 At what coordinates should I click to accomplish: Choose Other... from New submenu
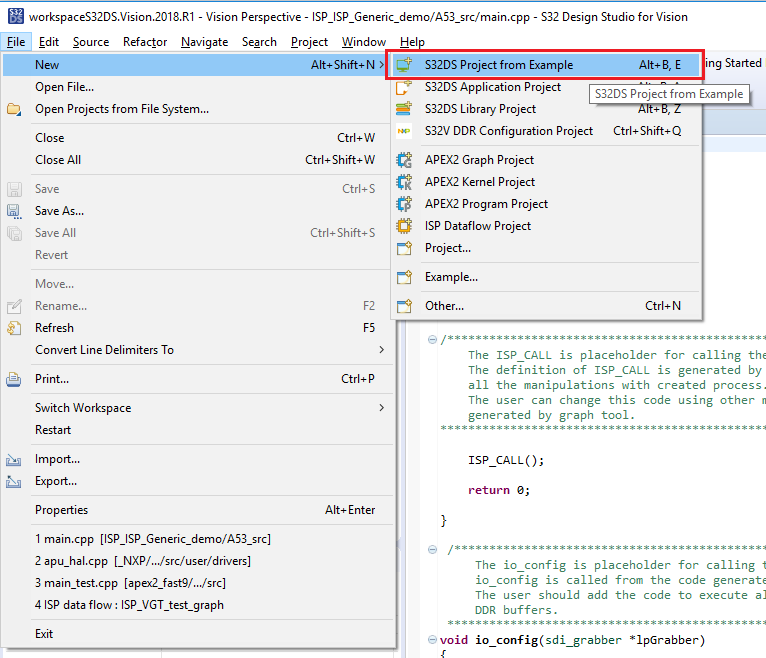pyautogui.click(x=546, y=306)
